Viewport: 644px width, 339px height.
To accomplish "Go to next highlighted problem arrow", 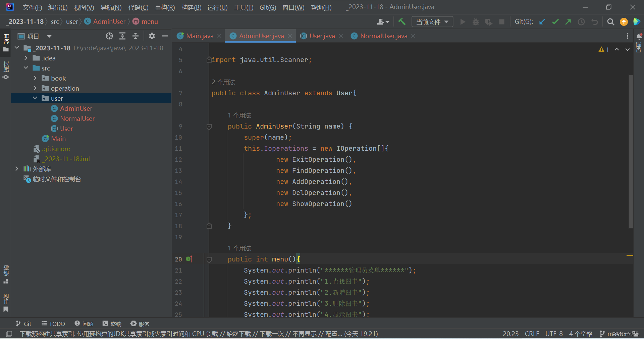I will coord(628,49).
